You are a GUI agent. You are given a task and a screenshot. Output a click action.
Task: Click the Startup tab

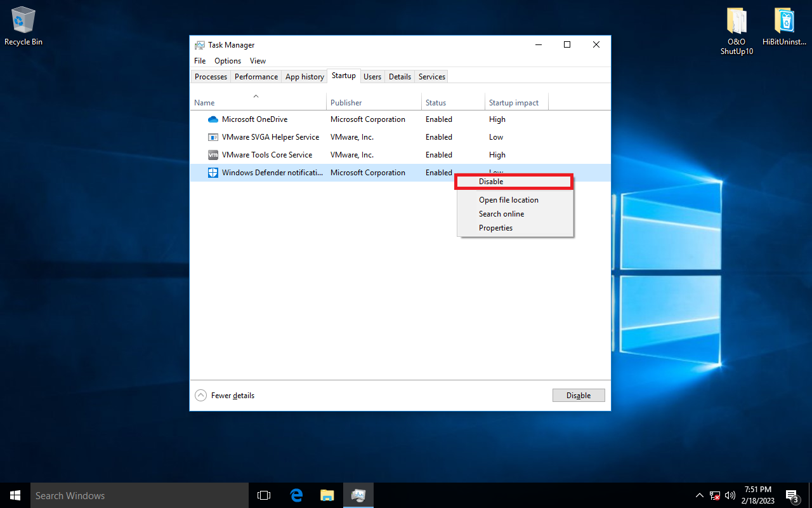tap(344, 76)
